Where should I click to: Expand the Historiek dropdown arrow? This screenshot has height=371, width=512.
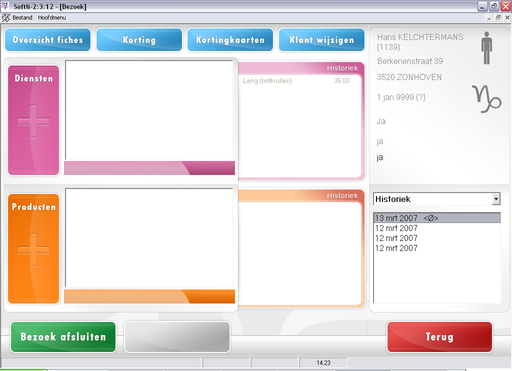coord(496,199)
